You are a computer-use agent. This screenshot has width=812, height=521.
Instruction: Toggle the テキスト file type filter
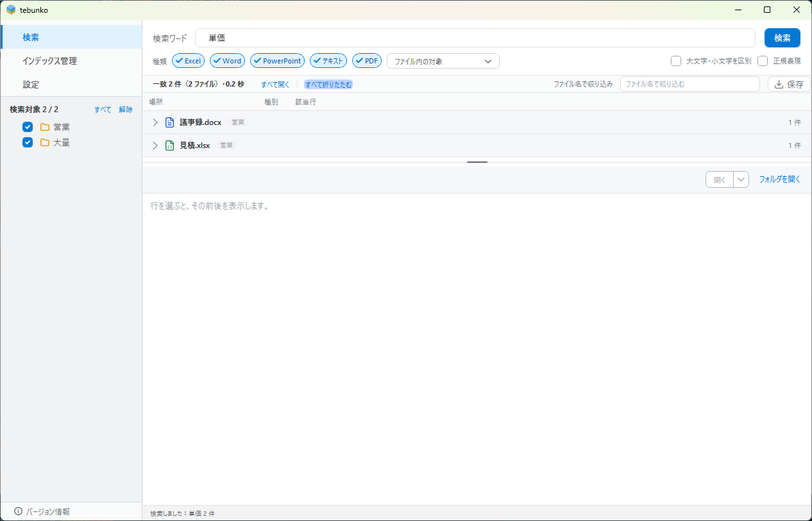(328, 61)
